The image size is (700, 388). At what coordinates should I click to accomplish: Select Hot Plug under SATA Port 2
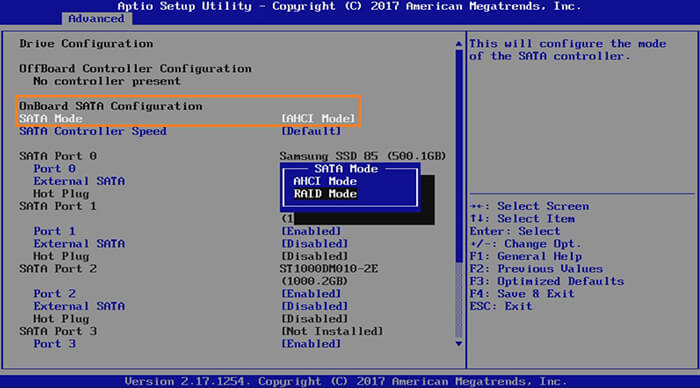point(61,319)
